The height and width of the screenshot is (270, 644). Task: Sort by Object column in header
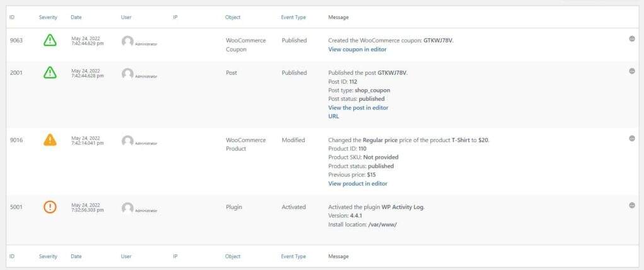pos(233,17)
